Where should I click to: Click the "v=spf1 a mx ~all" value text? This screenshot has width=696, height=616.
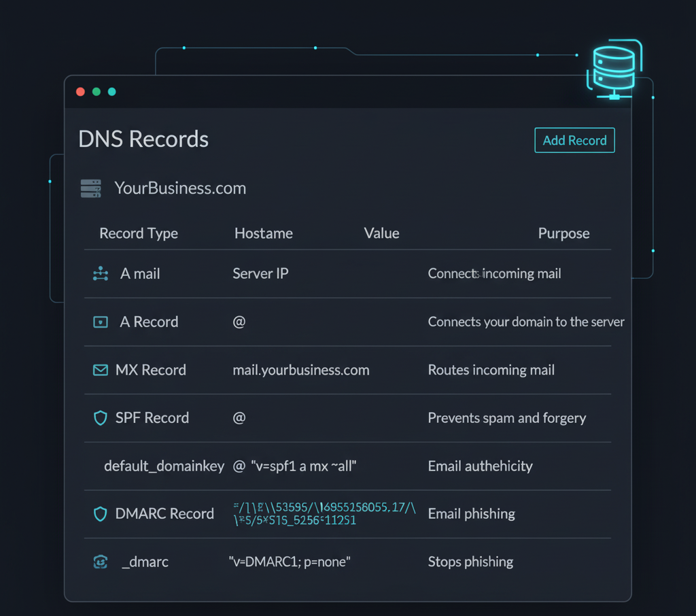(x=304, y=466)
